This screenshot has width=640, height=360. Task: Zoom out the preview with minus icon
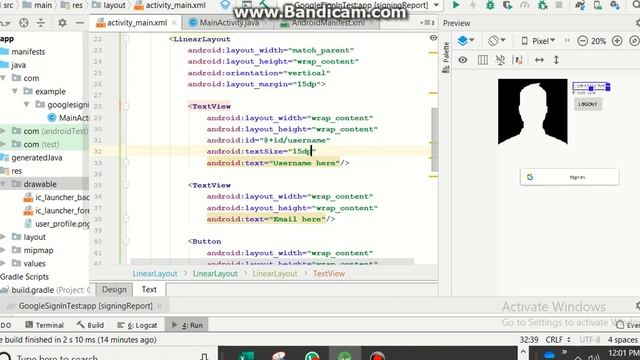click(x=582, y=41)
